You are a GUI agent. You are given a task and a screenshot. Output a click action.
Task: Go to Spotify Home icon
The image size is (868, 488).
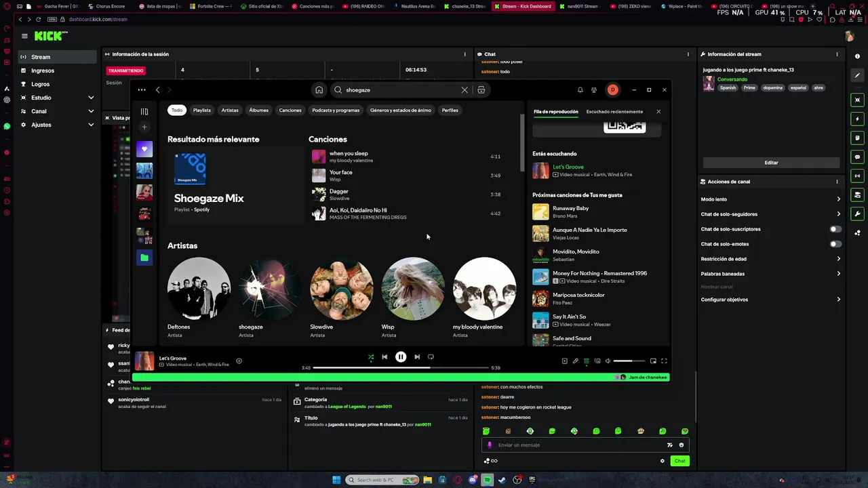[319, 89]
